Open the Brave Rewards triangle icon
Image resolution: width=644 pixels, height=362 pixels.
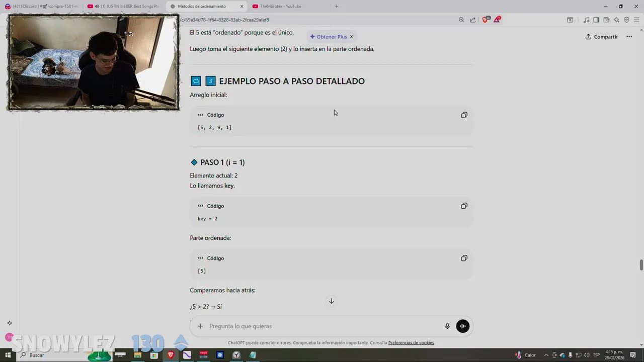click(497, 20)
